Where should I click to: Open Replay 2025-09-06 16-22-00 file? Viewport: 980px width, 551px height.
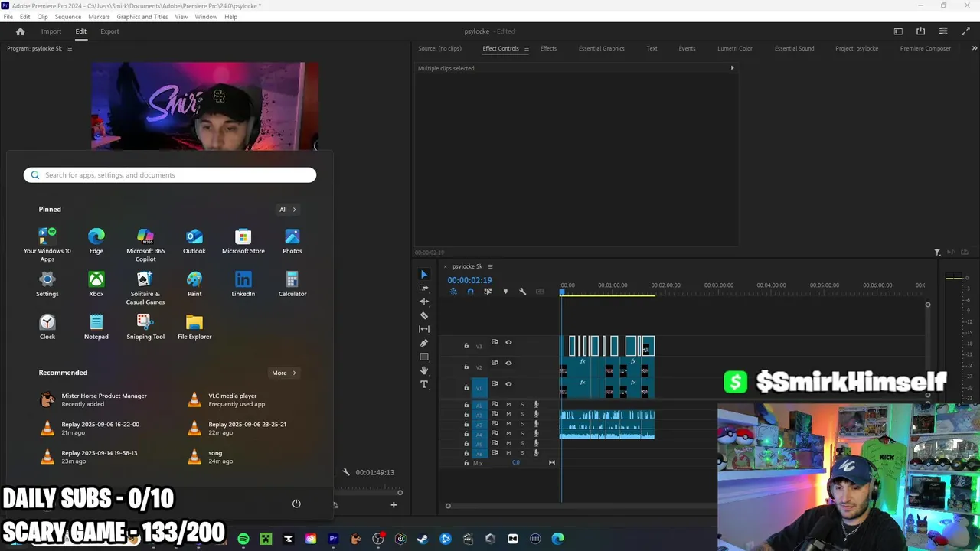pyautogui.click(x=90, y=428)
